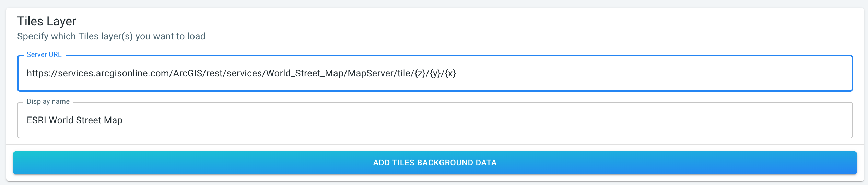Click the Display name input field

click(x=434, y=120)
